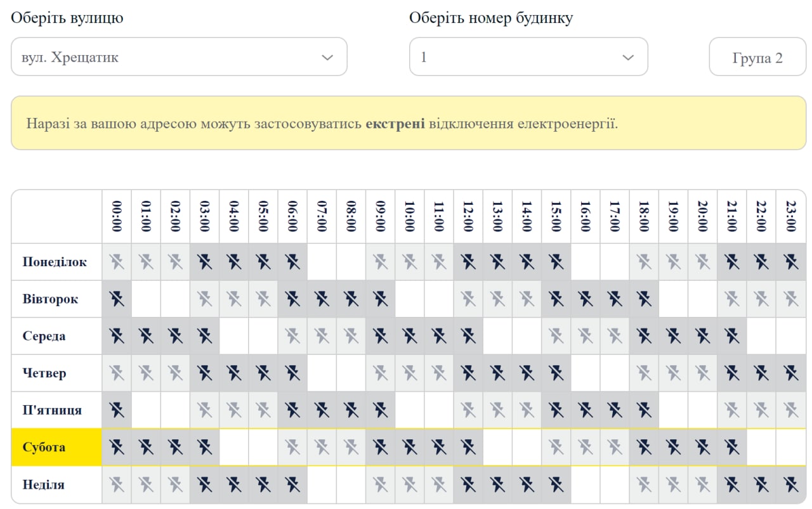Click Tuesday 00:00 power-off icon
Viewport: 812px width, 509px height.
tap(117, 299)
